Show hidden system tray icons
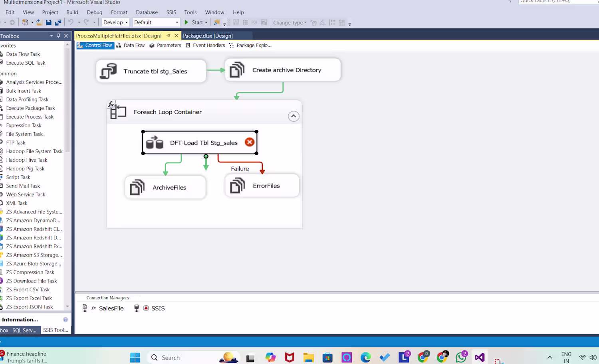599x364 pixels. pyautogui.click(x=550, y=357)
